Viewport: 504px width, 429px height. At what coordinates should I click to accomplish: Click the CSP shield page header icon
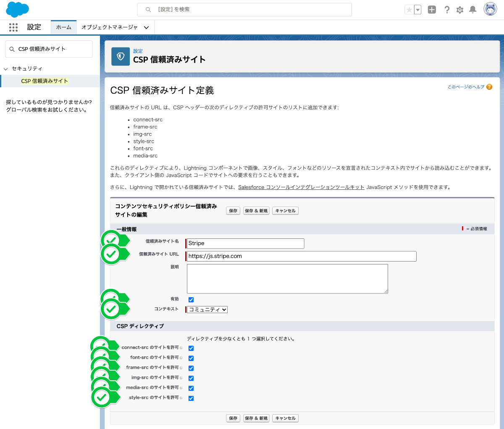(x=121, y=56)
